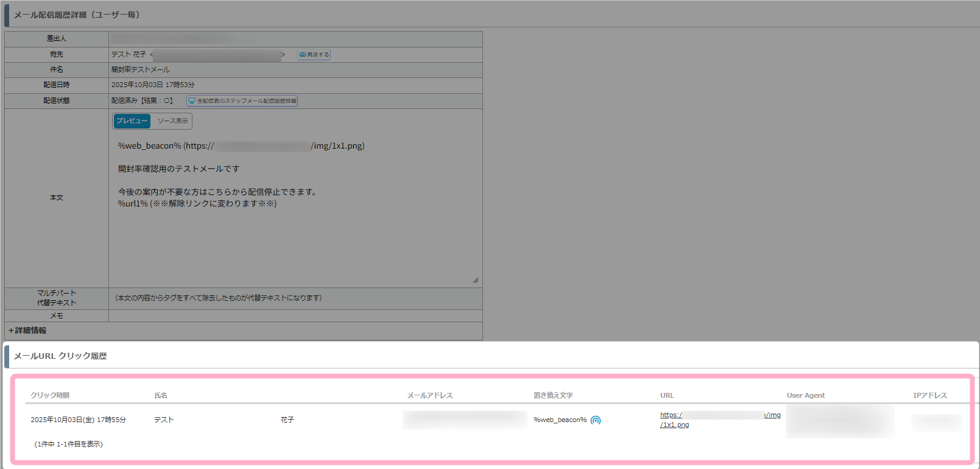Open 全配信者のステップメール配信履歴詳細 button
980x469 pixels.
click(242, 101)
